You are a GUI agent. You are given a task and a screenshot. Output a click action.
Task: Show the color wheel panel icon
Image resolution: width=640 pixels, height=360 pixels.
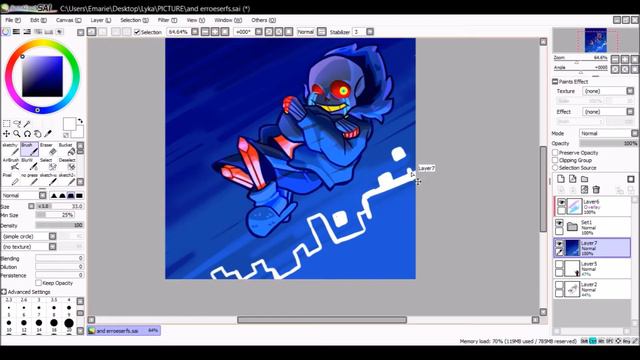pos(6,31)
